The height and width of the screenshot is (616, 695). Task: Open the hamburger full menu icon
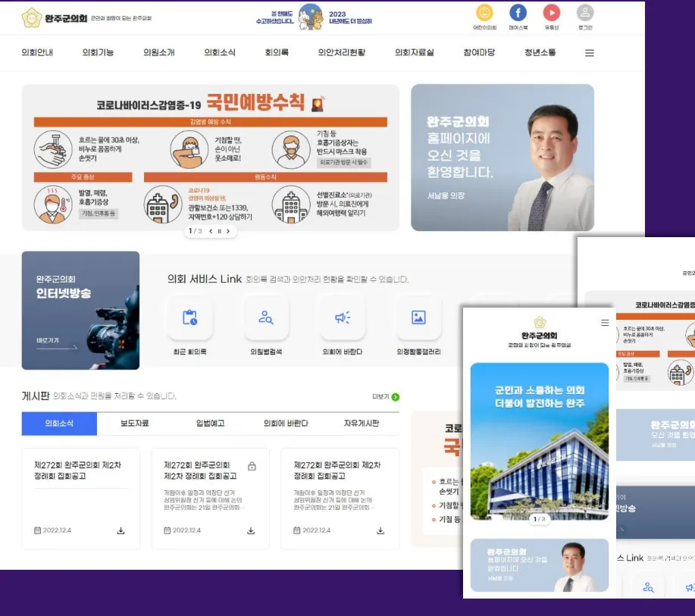coord(589,53)
